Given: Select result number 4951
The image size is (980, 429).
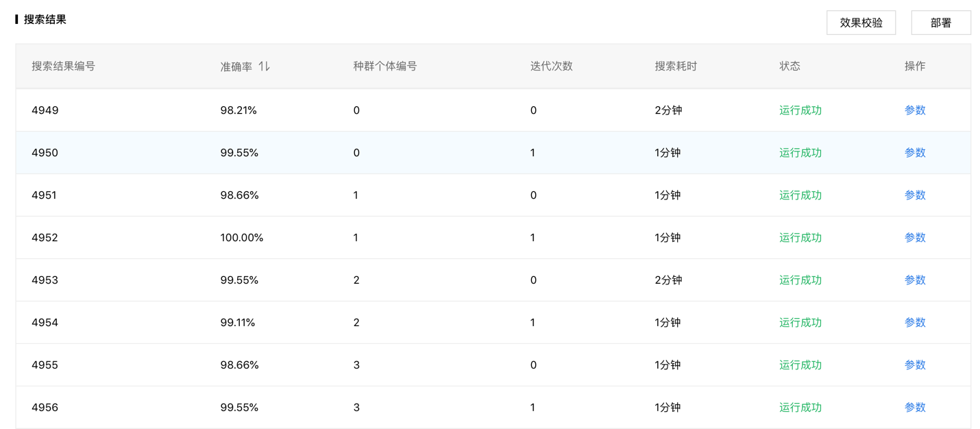Looking at the screenshot, I should point(45,195).
